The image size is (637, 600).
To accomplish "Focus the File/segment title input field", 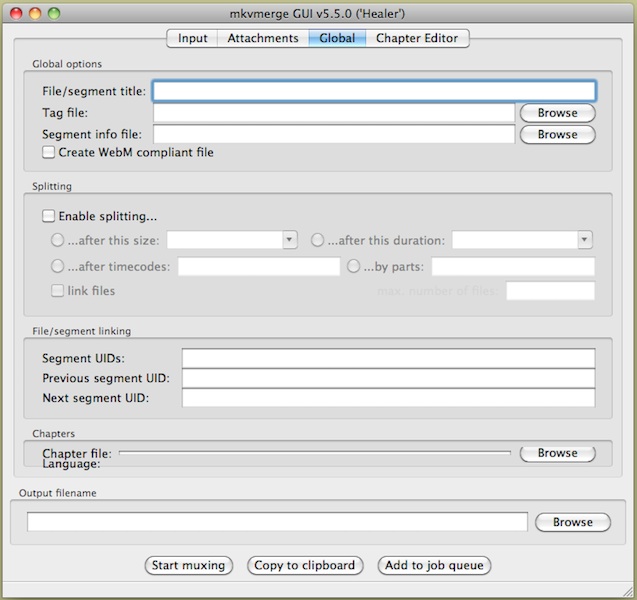I will pyautogui.click(x=374, y=91).
